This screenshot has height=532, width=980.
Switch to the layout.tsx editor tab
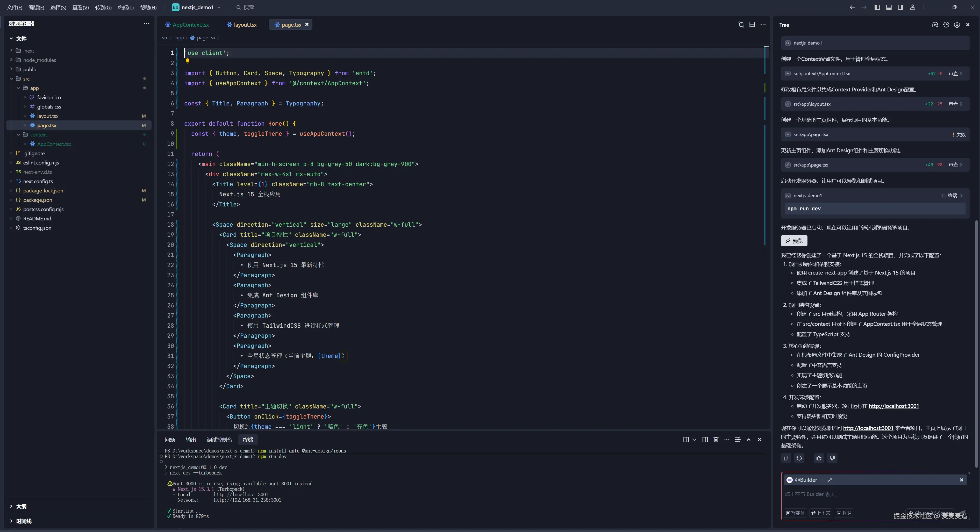point(245,25)
